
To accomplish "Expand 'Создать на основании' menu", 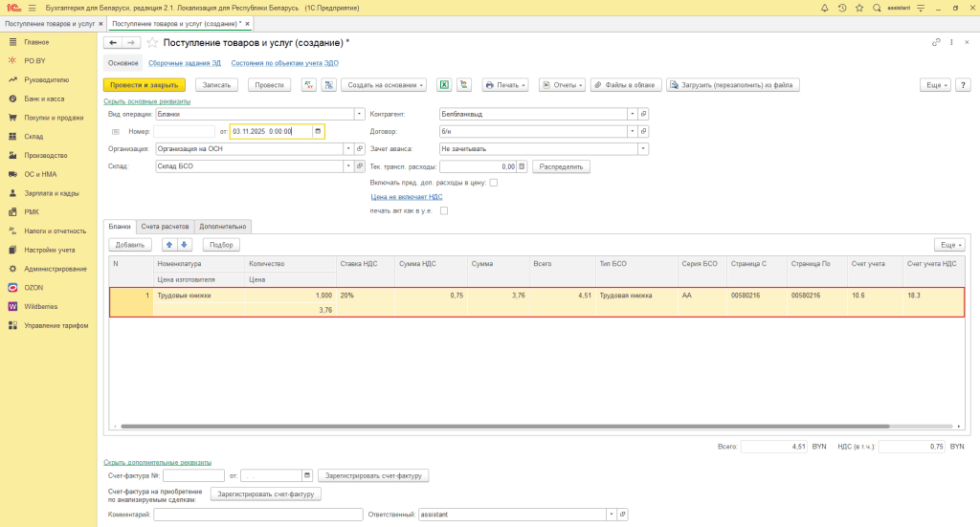I will (384, 85).
